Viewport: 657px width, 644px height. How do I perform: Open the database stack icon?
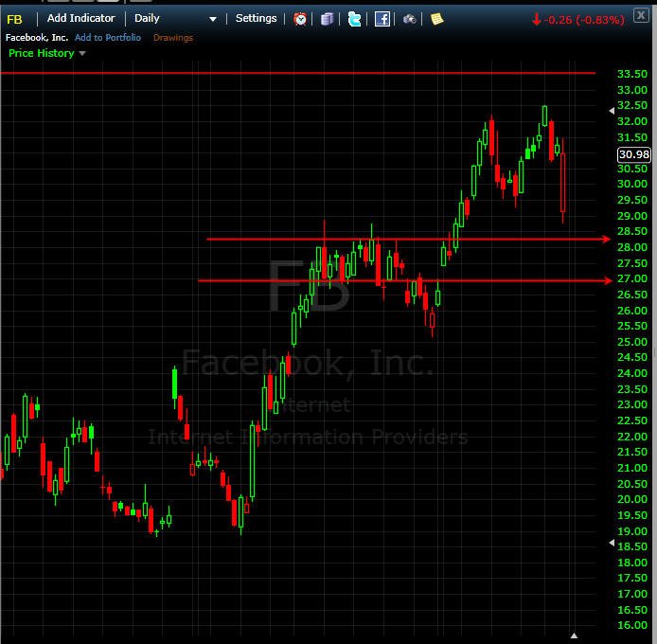click(327, 19)
